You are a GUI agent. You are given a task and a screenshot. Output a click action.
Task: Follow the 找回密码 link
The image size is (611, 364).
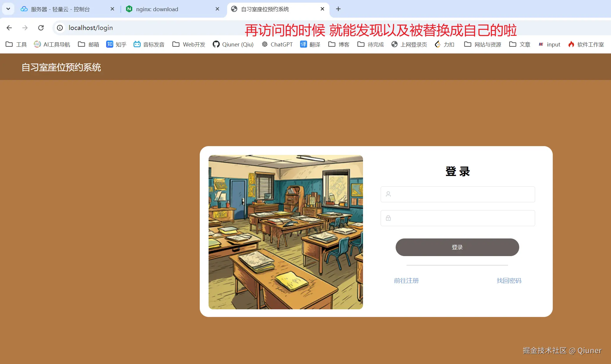coord(509,280)
